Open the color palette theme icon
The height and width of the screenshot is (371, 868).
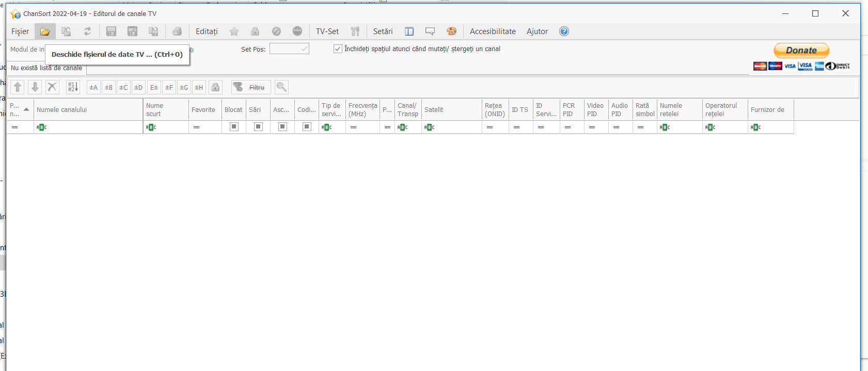pos(451,31)
